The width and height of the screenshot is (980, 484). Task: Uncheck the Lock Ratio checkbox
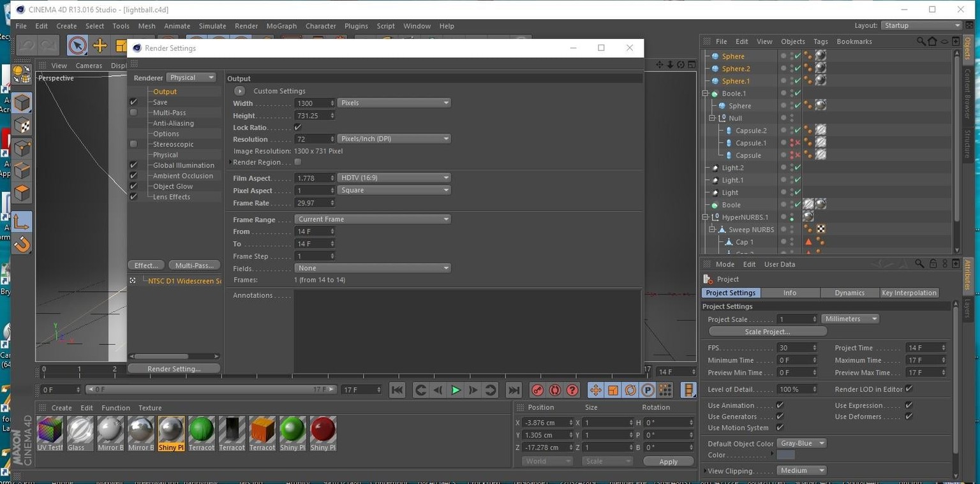coord(298,128)
